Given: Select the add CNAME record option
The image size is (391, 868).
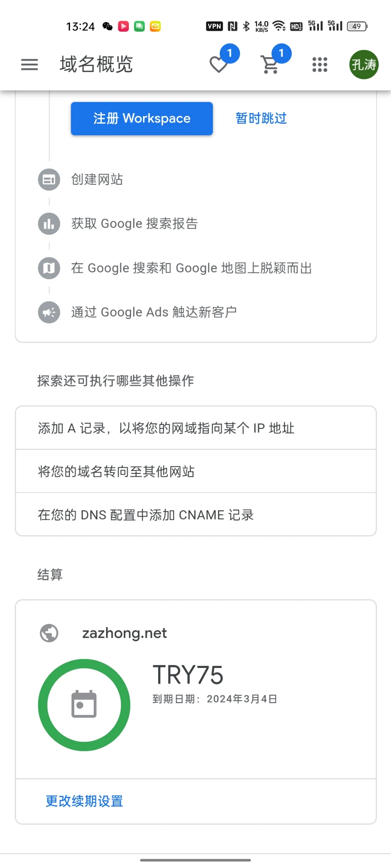Looking at the screenshot, I should tap(195, 515).
